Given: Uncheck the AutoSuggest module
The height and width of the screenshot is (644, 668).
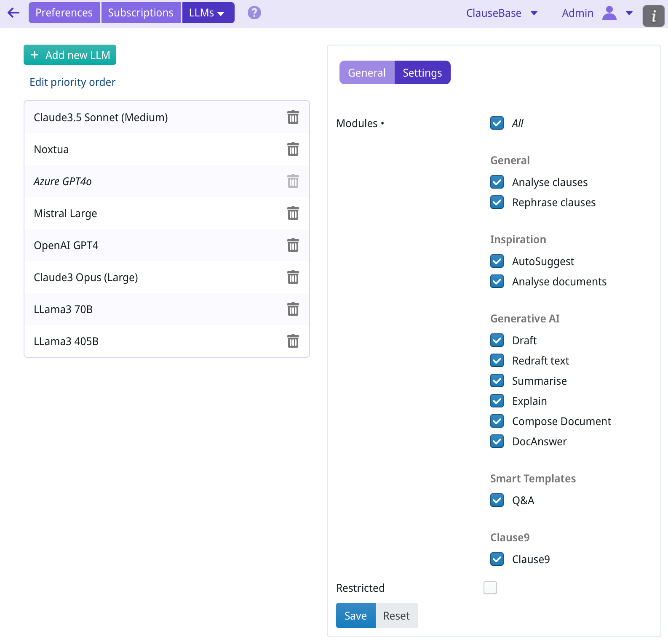Looking at the screenshot, I should [497, 261].
